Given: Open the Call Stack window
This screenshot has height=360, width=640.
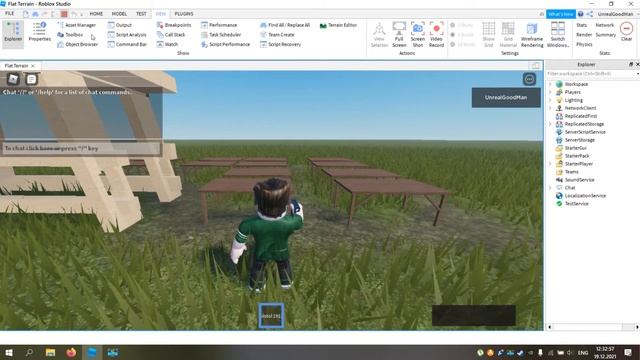Looking at the screenshot, I should (171, 35).
